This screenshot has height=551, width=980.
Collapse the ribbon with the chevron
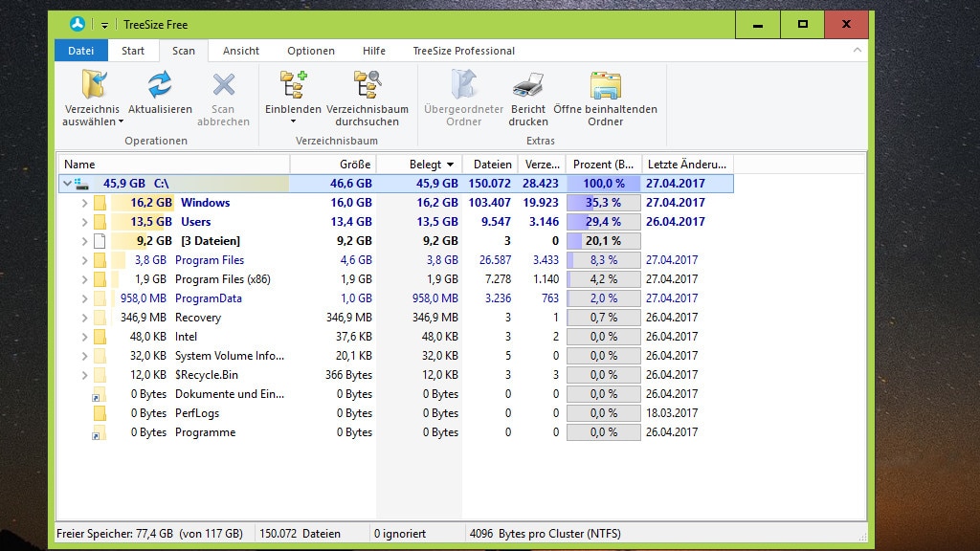857,50
